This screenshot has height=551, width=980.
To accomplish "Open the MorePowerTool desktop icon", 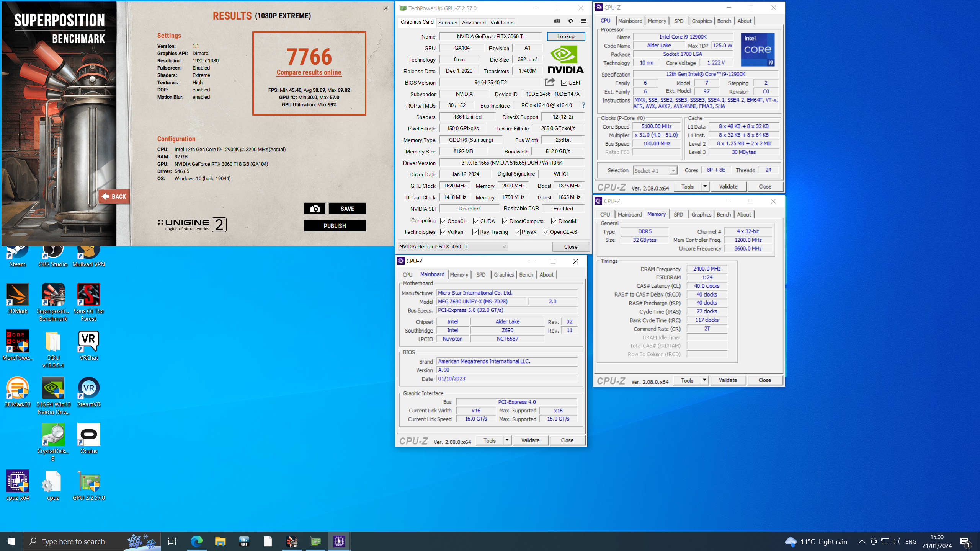I will coord(18,346).
